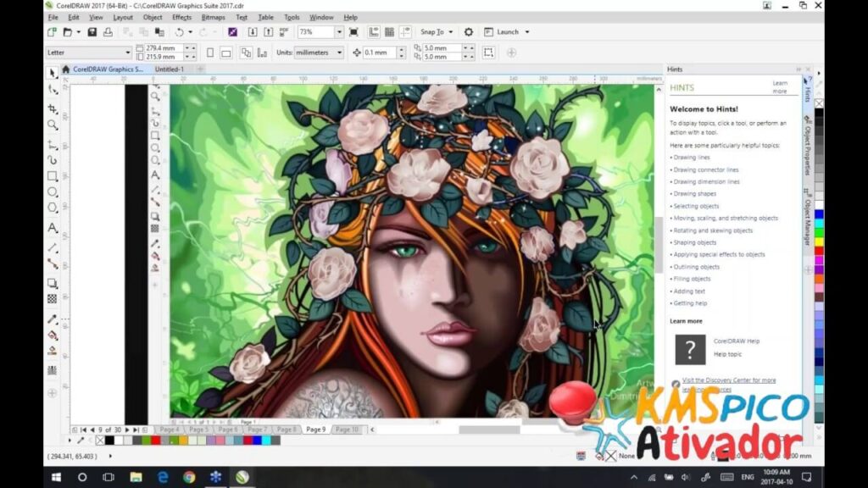This screenshot has height=488, width=868.
Task: Select the Transparency tool in the left toolbox
Action: [x=52, y=299]
